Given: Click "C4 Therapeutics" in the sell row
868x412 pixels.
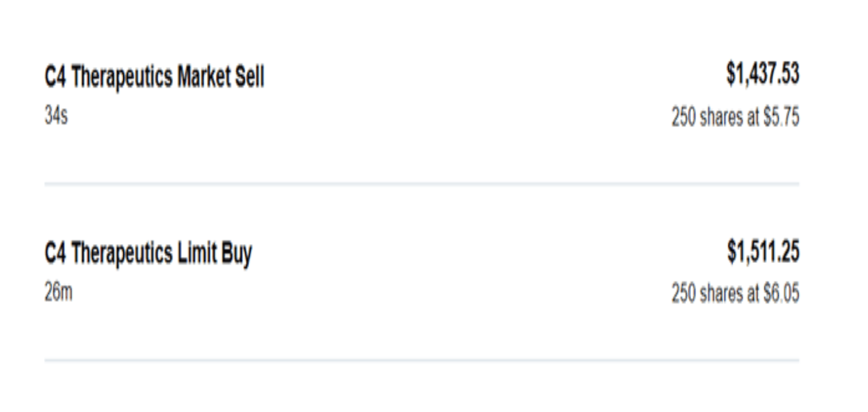Looking at the screenshot, I should tap(108, 78).
